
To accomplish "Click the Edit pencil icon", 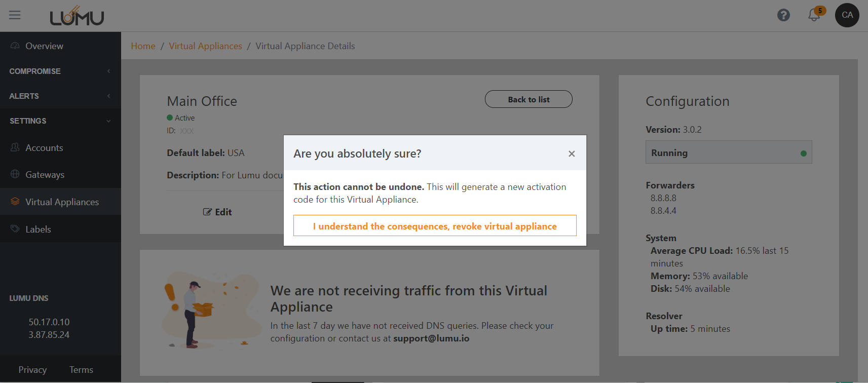I will [x=207, y=212].
